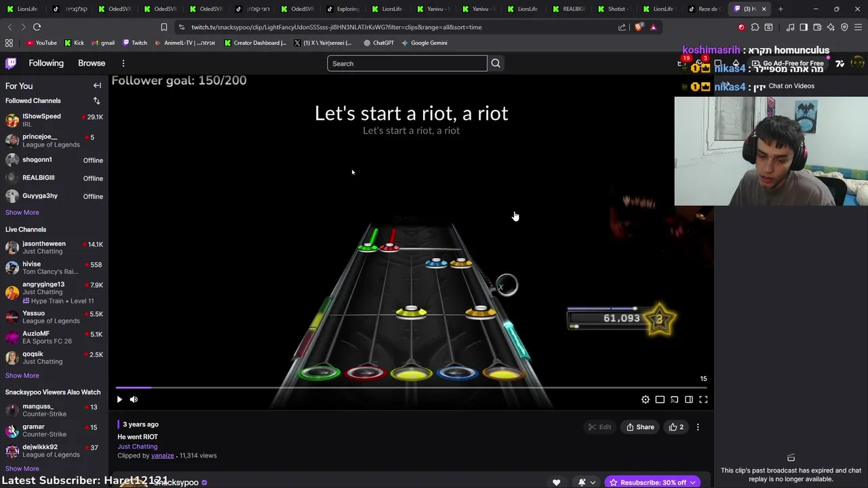Click the Twitch home logo
This screenshot has height=488, width=868.
click(x=11, y=63)
